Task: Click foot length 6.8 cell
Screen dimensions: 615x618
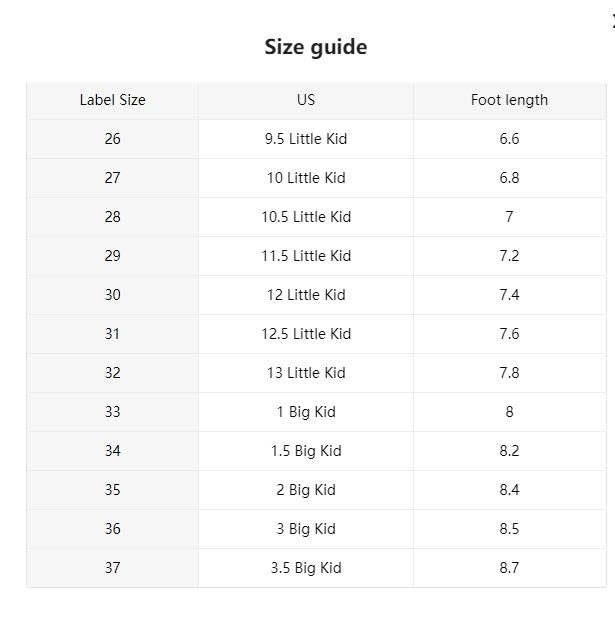Action: 509,178
